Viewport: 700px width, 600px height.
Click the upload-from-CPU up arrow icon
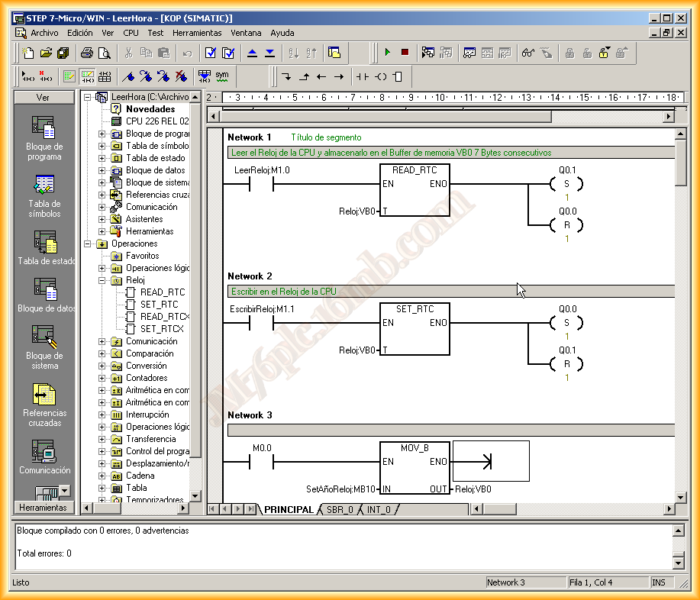coord(253,53)
